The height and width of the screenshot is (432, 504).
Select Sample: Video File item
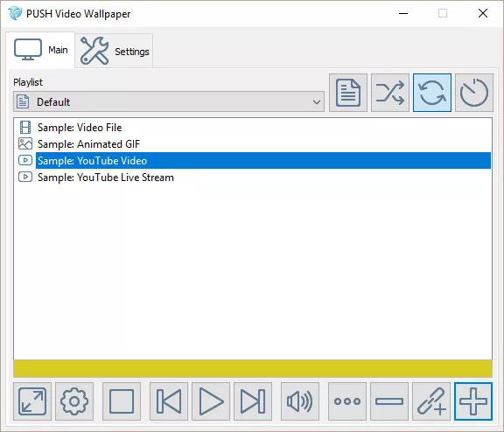click(x=80, y=128)
